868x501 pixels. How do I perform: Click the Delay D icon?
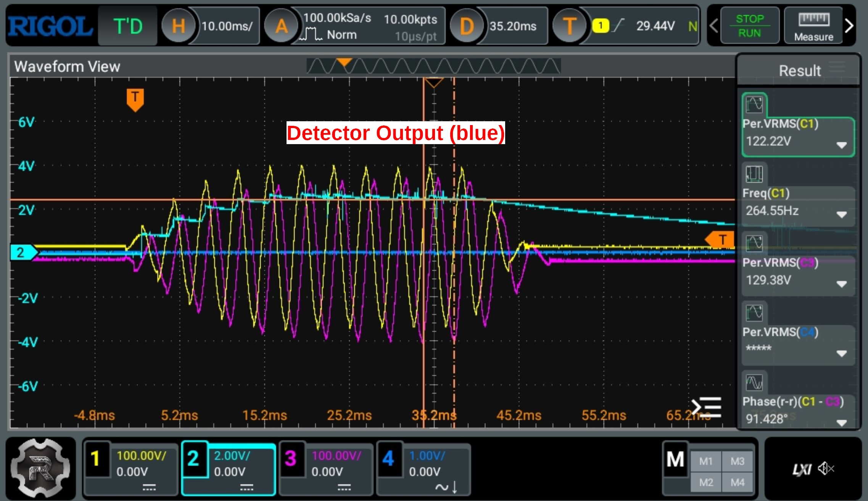(466, 26)
